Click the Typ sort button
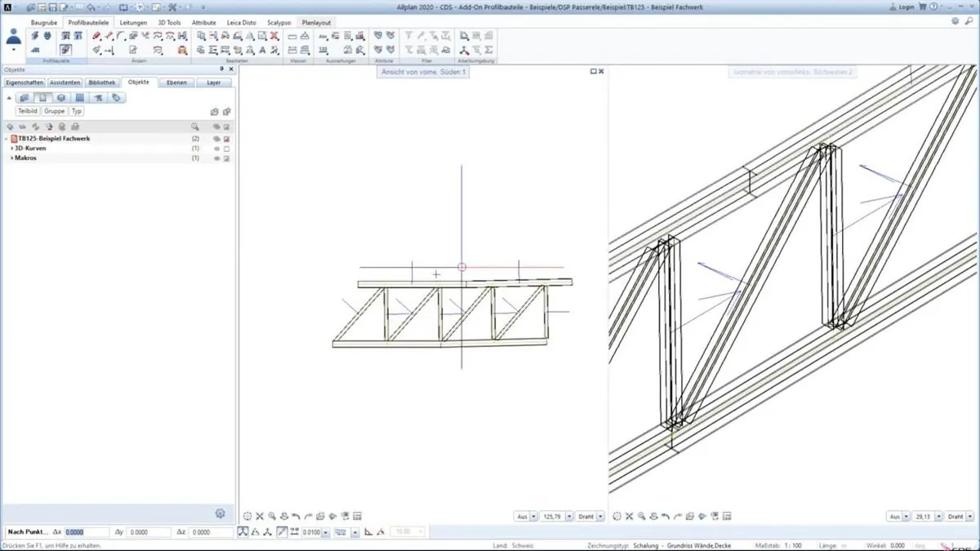The width and height of the screenshot is (980, 551). pyautogui.click(x=77, y=111)
